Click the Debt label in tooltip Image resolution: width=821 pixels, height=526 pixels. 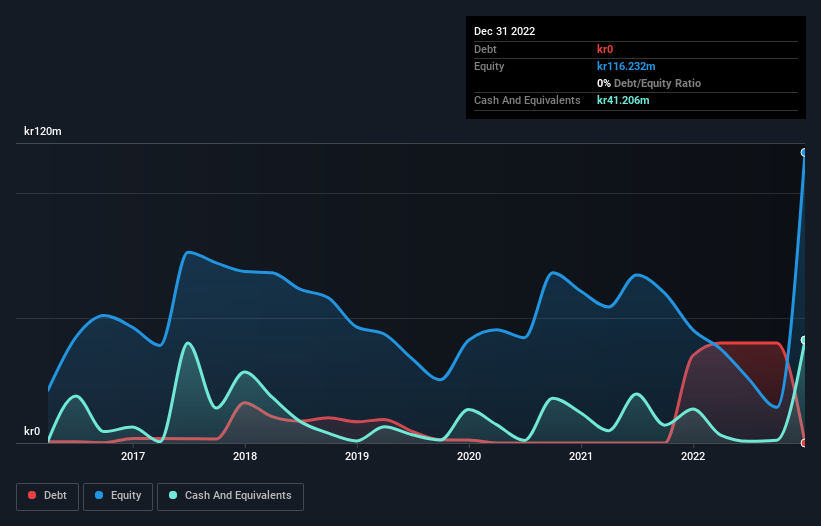coord(485,49)
